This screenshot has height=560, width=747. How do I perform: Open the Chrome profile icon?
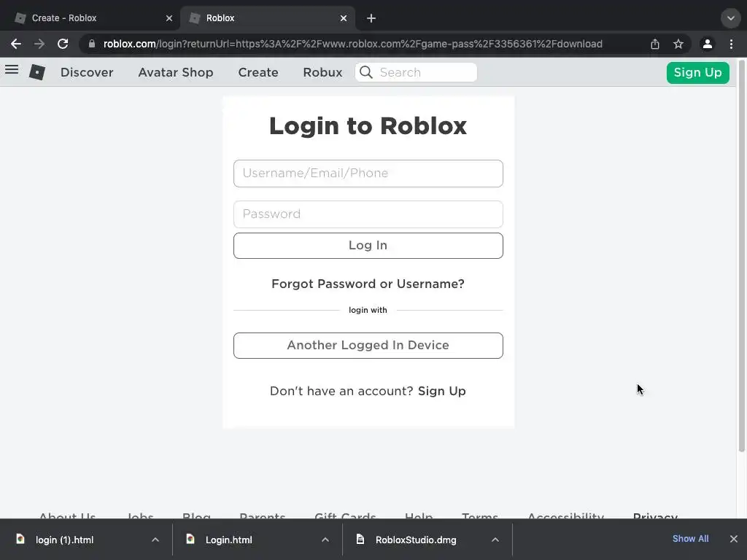point(708,44)
